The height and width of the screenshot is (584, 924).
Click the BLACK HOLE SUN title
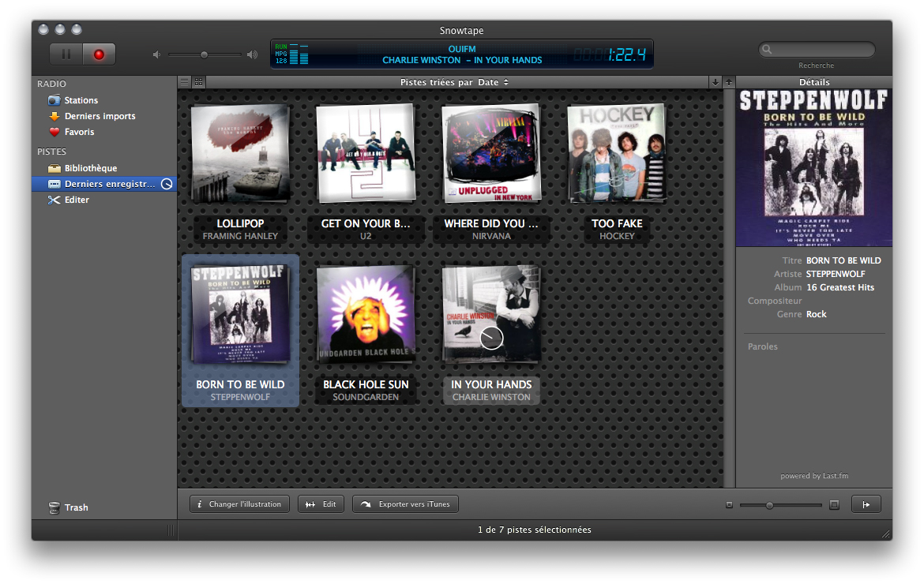point(366,384)
